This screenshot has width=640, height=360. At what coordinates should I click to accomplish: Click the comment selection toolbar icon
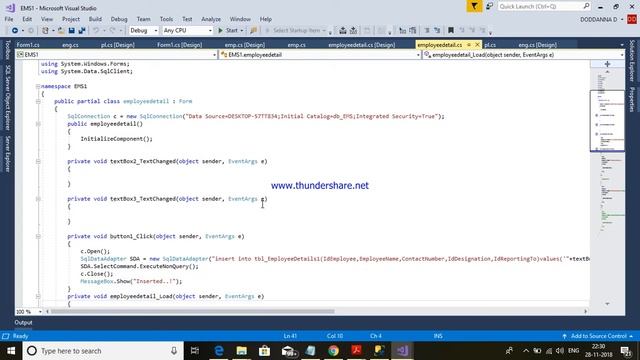427,31
